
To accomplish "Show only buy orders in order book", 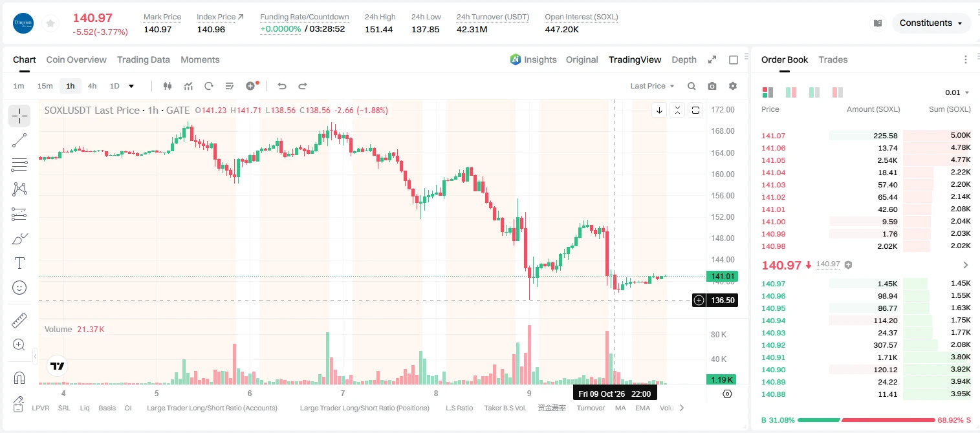I will (x=814, y=92).
